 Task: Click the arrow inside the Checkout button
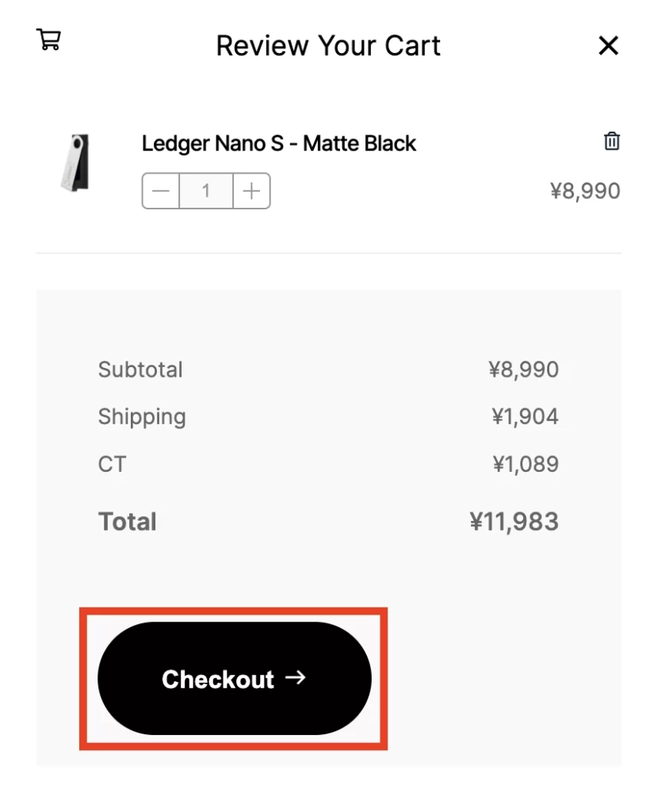(x=296, y=677)
